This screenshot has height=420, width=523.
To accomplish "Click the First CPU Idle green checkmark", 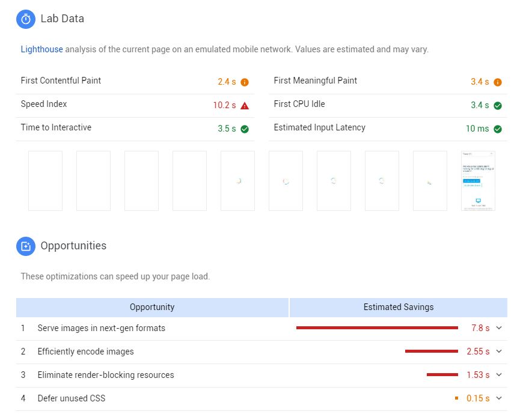I will [x=498, y=106].
